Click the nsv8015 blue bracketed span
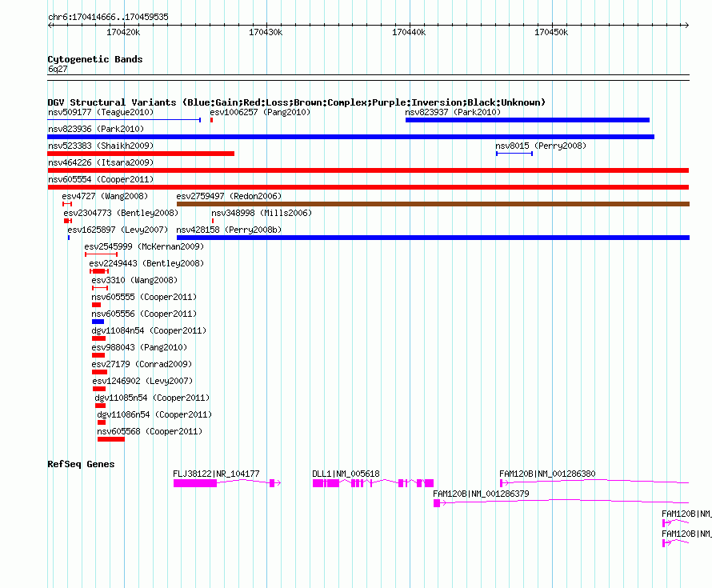 coord(514,154)
